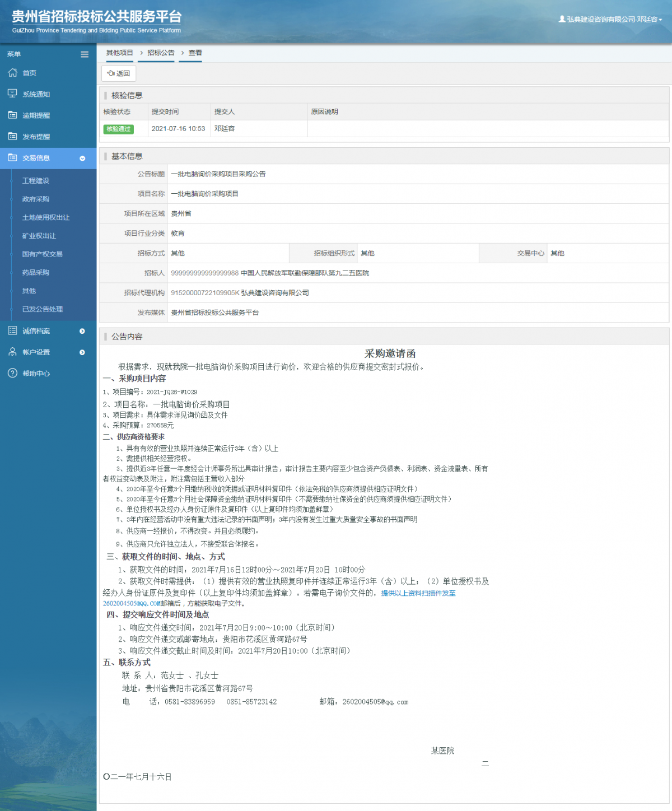Open the 帐户设置 account settings icon
The width and height of the screenshot is (672, 811).
pos(12,352)
